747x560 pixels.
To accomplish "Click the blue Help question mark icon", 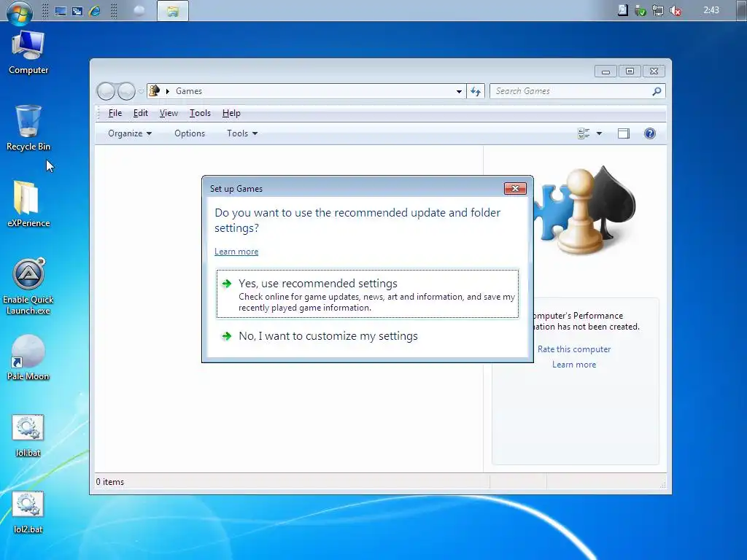I will (650, 133).
